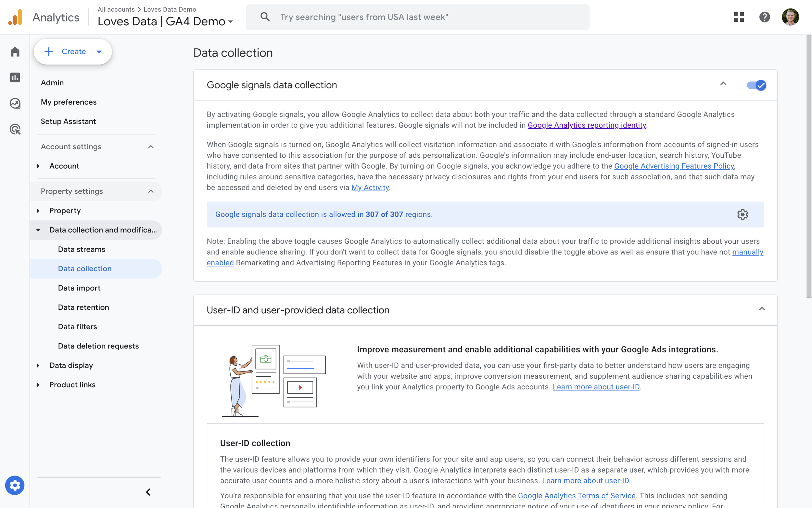The height and width of the screenshot is (508, 812).
Task: Open the Reports bar chart icon
Action: pyautogui.click(x=15, y=78)
